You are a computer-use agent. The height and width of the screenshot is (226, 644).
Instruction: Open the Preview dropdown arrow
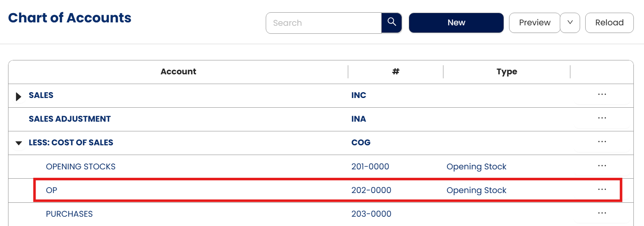pos(570,23)
